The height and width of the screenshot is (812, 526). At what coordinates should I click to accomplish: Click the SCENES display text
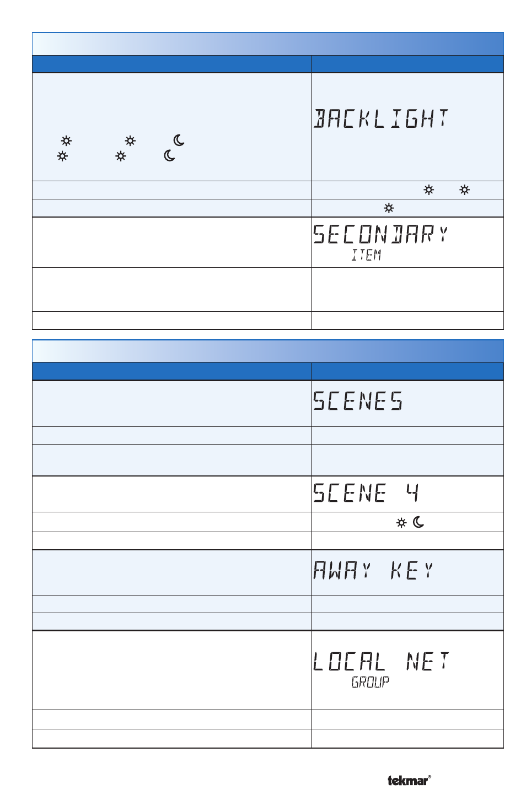358,400
